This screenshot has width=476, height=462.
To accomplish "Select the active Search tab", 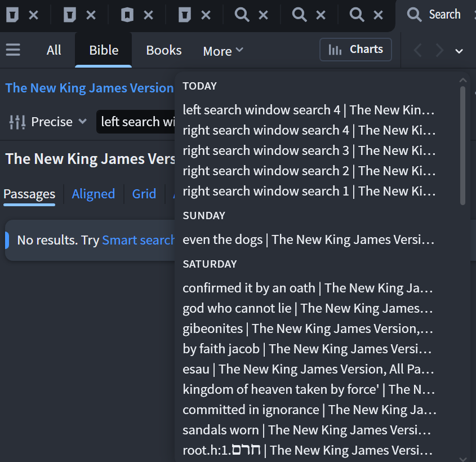I will click(x=434, y=15).
